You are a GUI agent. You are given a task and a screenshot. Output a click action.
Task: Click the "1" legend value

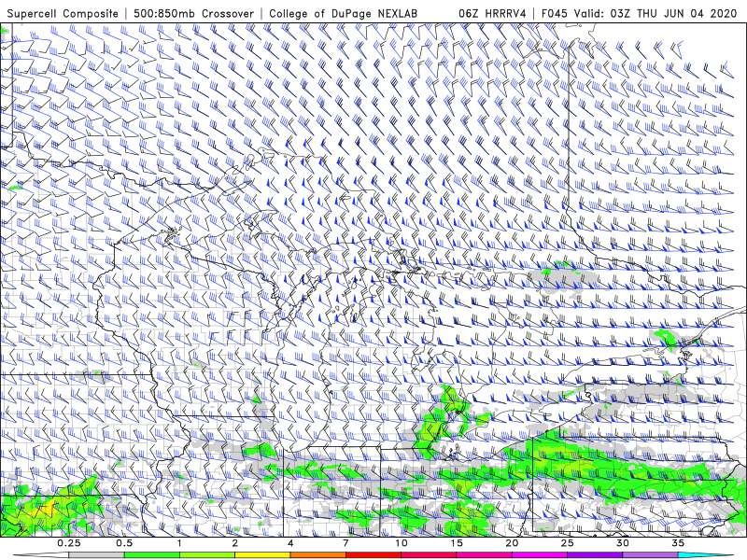tap(179, 543)
